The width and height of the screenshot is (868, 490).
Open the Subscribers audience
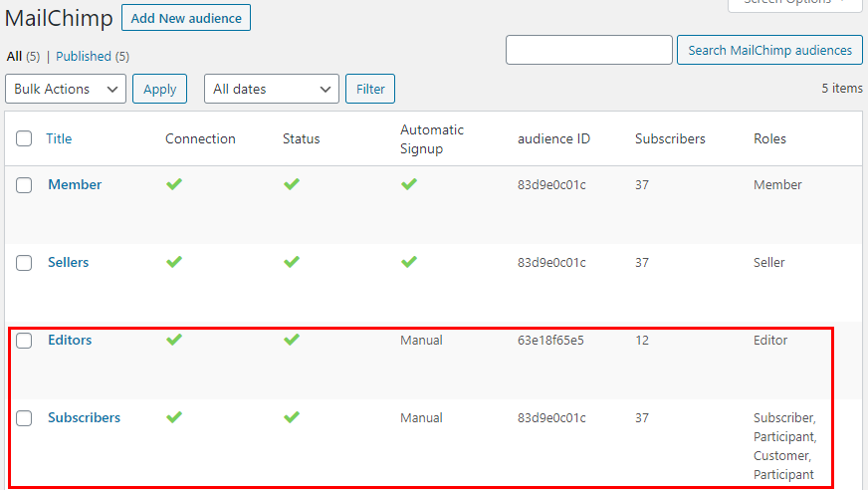pos(85,417)
